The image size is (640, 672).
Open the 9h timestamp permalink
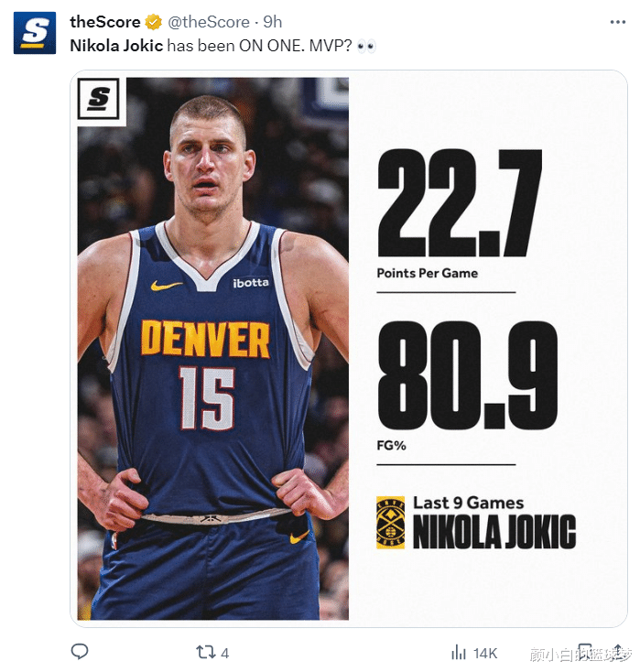273,22
